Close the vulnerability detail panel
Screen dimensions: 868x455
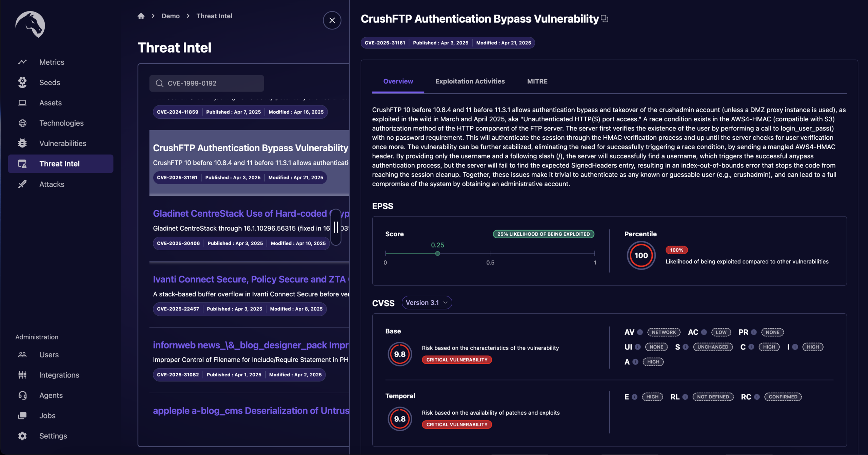click(x=332, y=20)
